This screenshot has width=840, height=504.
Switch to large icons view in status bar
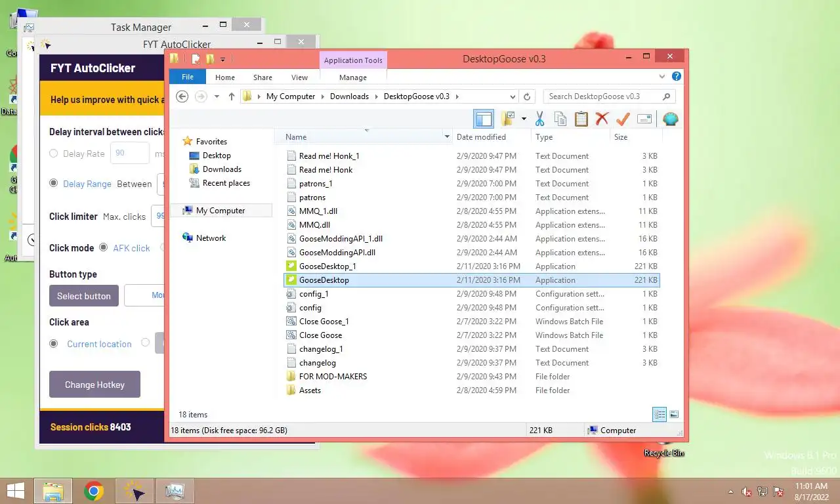pos(674,414)
